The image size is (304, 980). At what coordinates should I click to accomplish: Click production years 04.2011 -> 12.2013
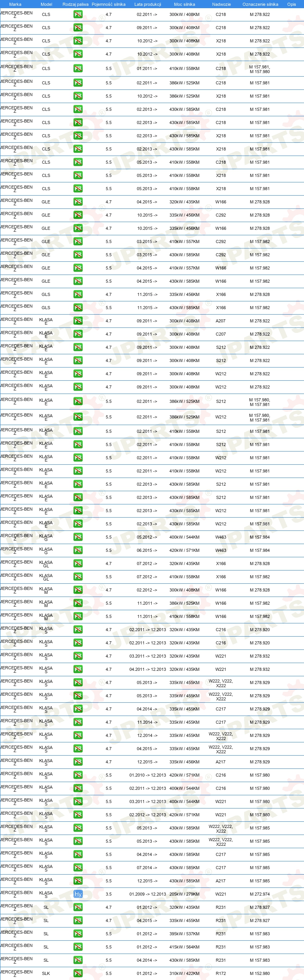point(148,669)
